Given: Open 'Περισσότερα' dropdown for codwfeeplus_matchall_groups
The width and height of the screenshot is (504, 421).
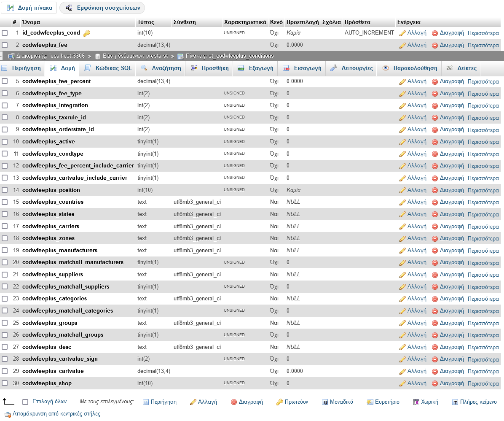Looking at the screenshot, I should (x=483, y=335).
